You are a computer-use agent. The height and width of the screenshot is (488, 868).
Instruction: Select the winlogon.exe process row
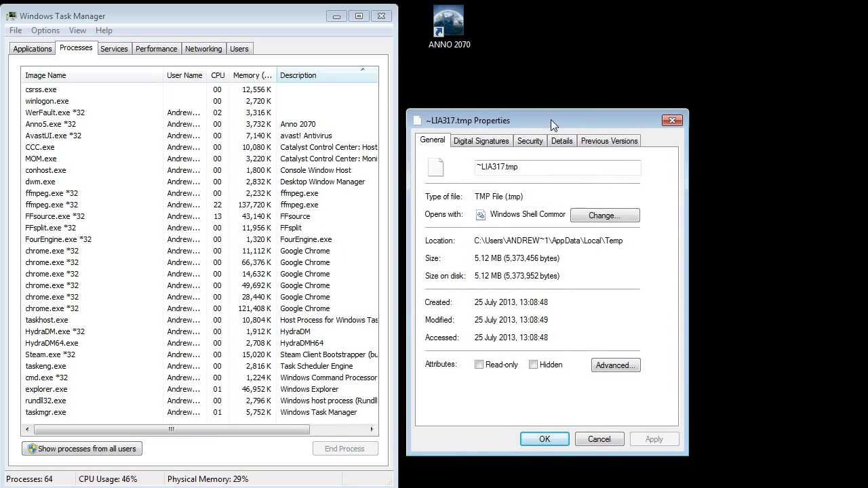tap(199, 101)
